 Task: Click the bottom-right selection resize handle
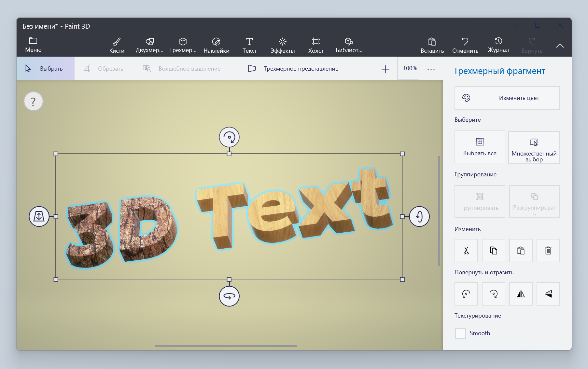pyautogui.click(x=402, y=280)
